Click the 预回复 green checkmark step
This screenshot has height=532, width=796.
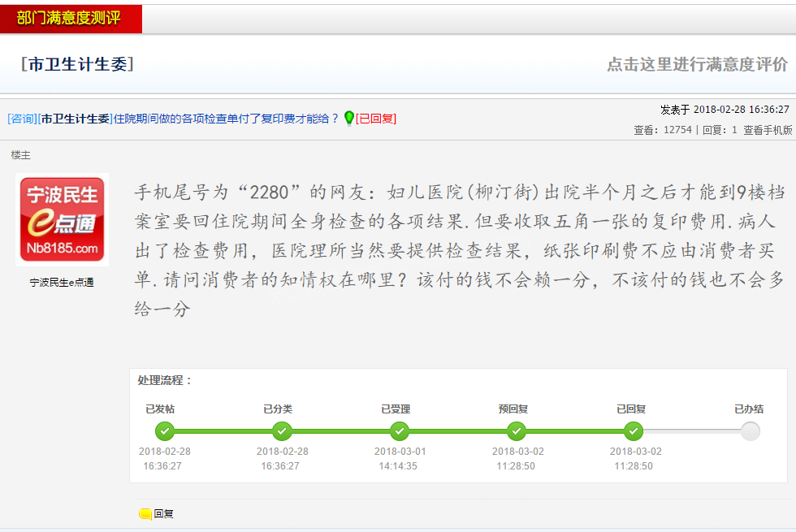point(517,431)
